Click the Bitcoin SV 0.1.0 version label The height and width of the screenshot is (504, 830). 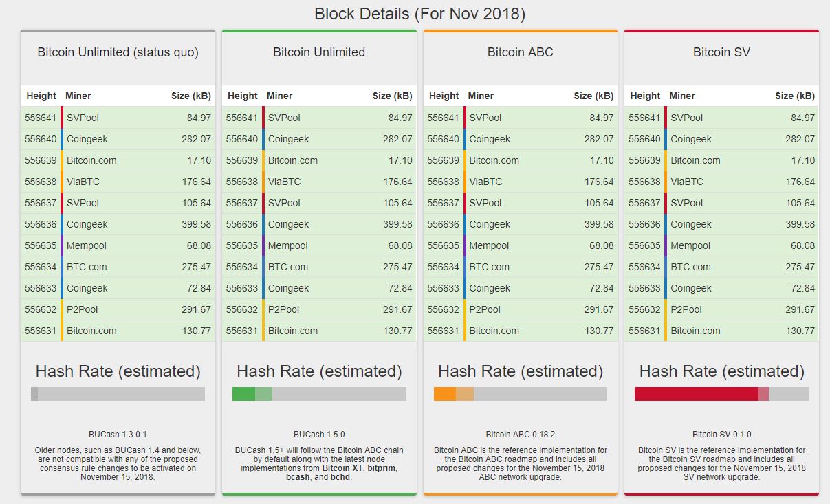[721, 434]
